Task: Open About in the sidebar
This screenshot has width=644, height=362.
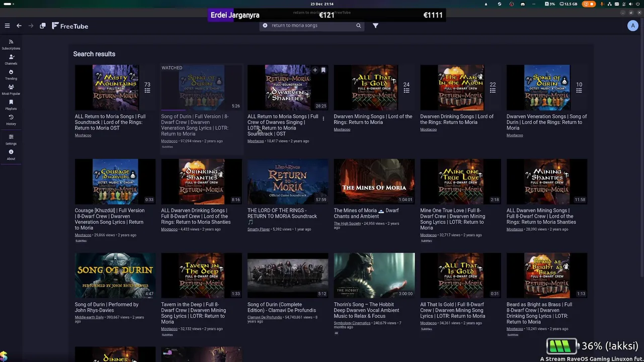Action: point(11,154)
